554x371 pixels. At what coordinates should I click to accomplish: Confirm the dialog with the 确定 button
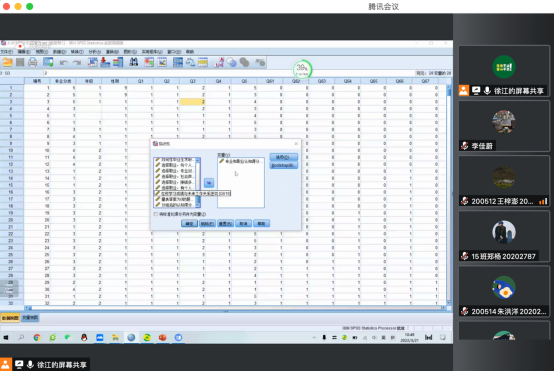pos(189,224)
